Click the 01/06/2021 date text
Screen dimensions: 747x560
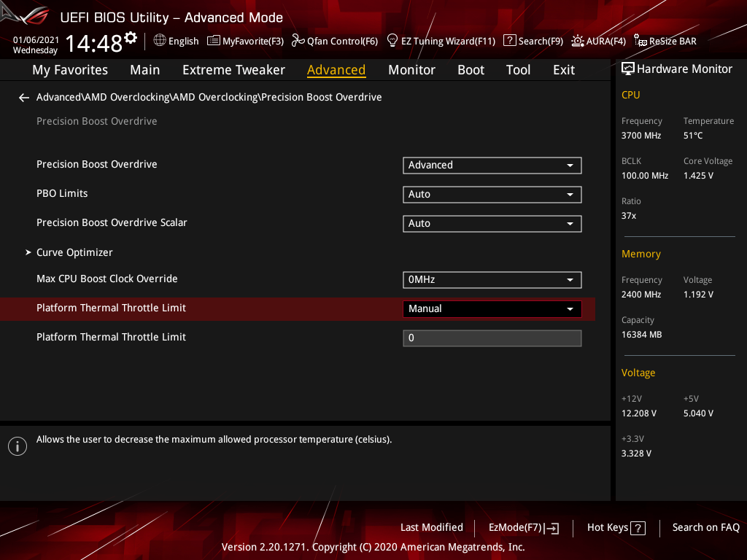(36, 40)
